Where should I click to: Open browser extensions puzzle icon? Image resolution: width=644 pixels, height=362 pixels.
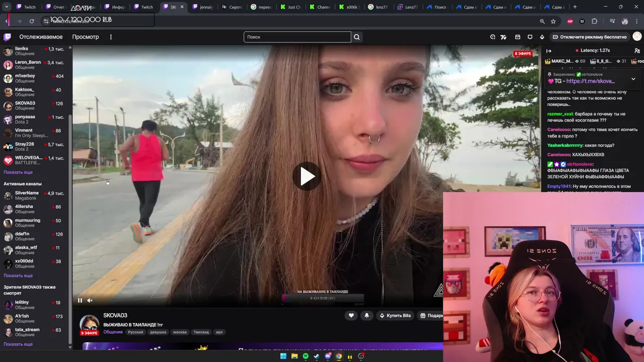coord(595,21)
